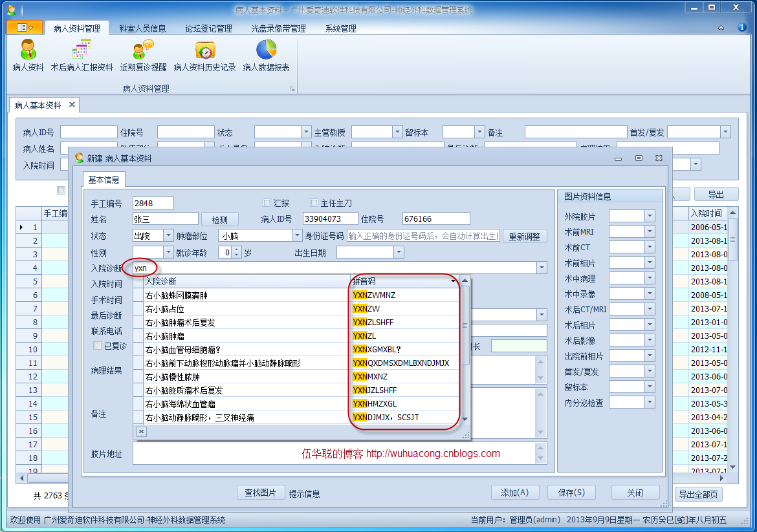Check the 已复诊 checkbox

(97, 345)
